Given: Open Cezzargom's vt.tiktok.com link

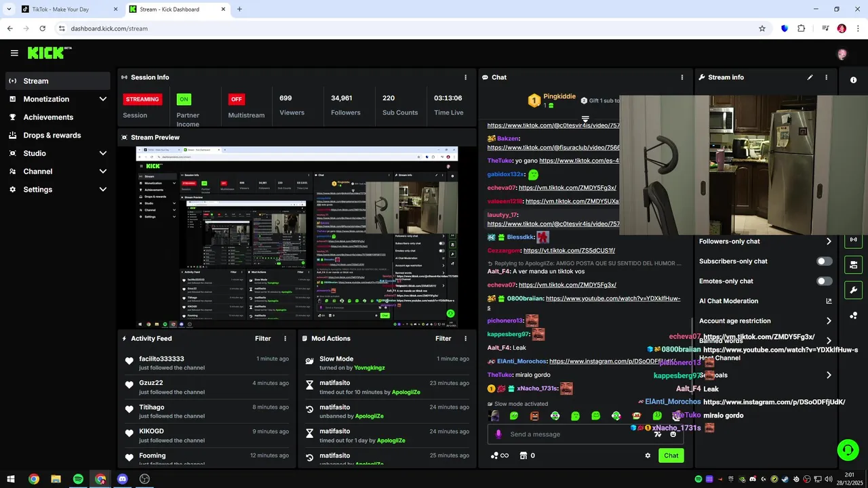Looking at the screenshot, I should [x=569, y=251].
